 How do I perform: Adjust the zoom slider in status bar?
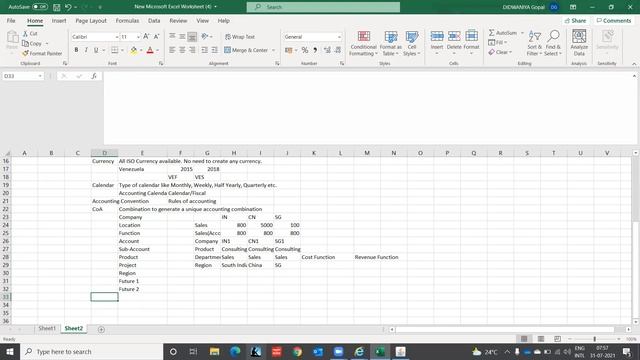594,339
